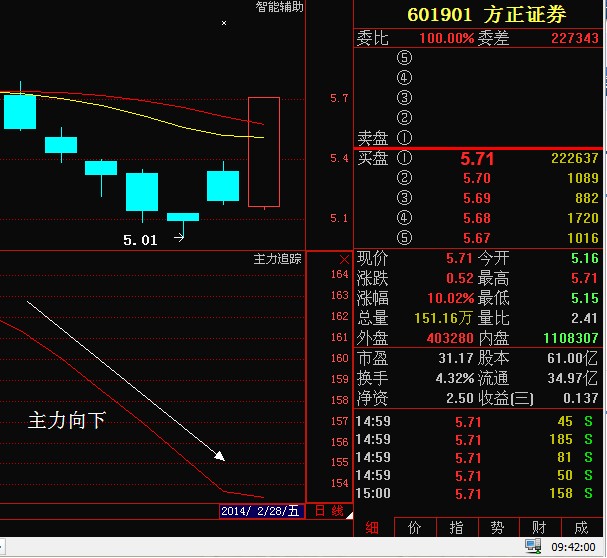The image size is (607, 558).
Task: Click the 外盘 value 403280
Action: click(450, 338)
